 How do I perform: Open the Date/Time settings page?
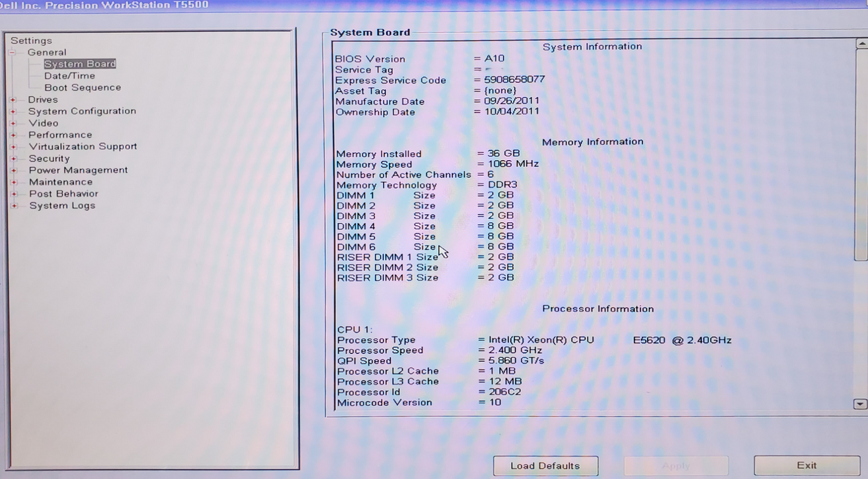click(70, 76)
